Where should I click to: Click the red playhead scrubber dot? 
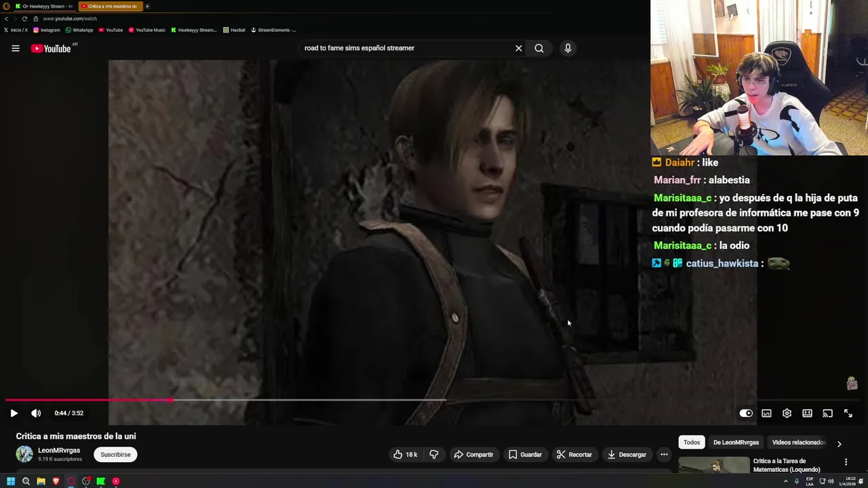pyautogui.click(x=171, y=400)
